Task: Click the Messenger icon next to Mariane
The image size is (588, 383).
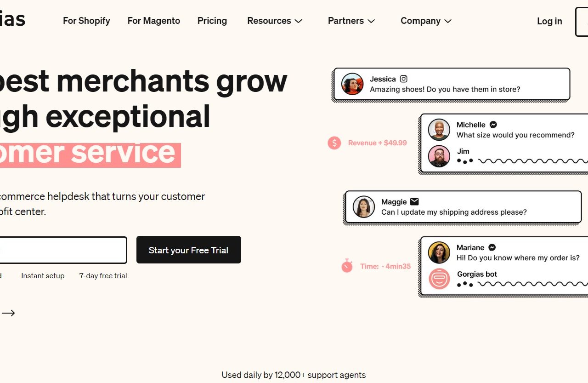Action: coord(492,247)
